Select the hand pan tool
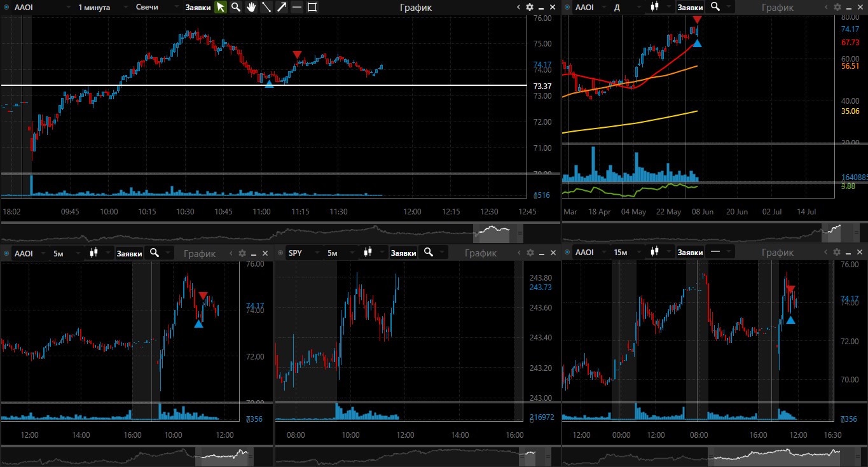Viewport: 868px width, 467px height. [x=251, y=7]
